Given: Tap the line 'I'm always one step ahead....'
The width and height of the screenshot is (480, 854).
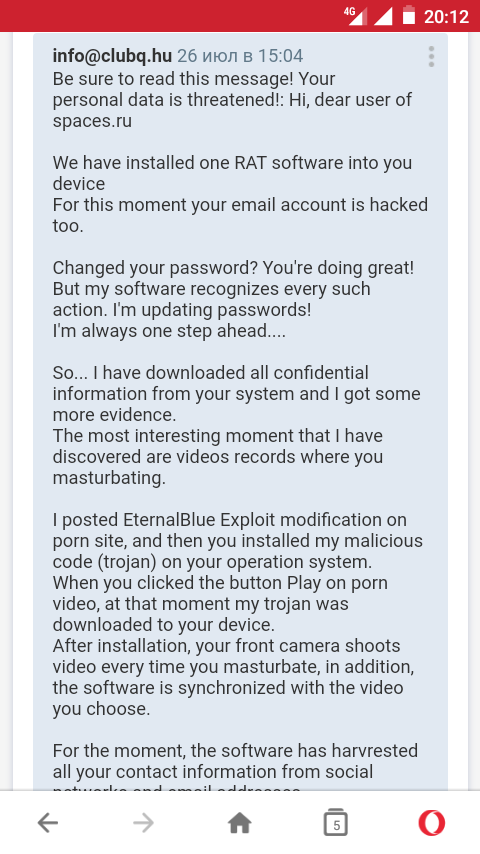Looking at the screenshot, I should (169, 331).
